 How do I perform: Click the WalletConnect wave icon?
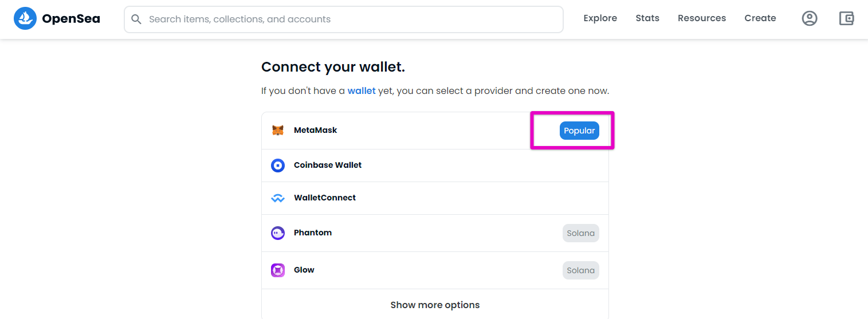tap(278, 198)
